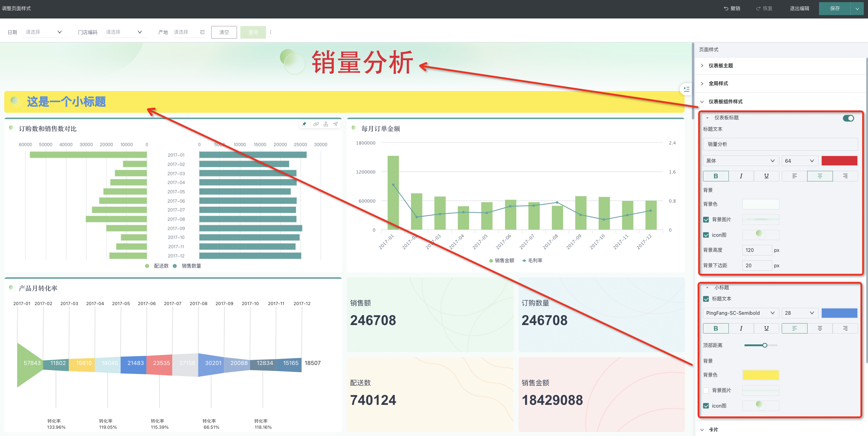Screen dimensions: 868x436
Task: Enable 背景图片 checkbox under 小标题
Action: (706, 390)
